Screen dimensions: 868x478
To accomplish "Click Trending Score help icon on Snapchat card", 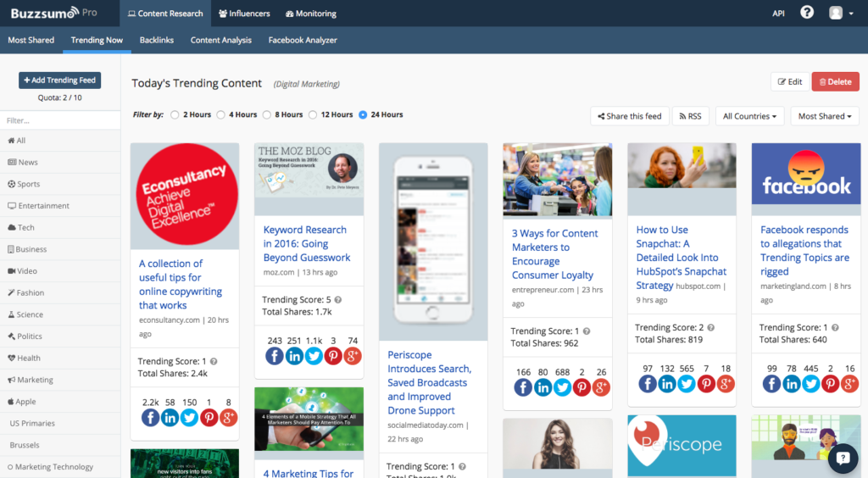I will (711, 327).
